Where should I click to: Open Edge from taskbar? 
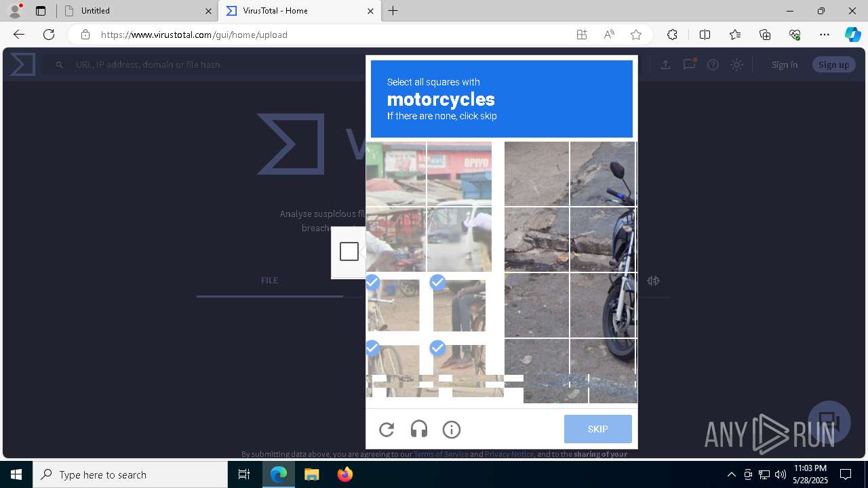(279, 474)
